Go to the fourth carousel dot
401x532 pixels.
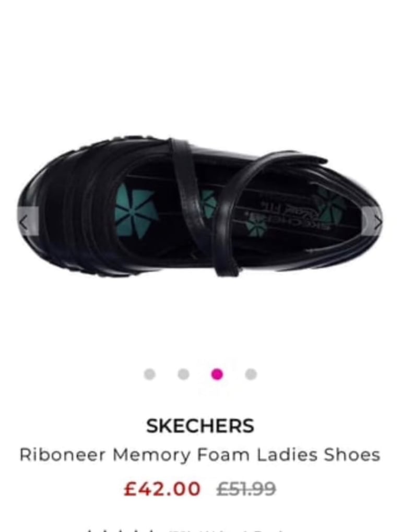coord(251,374)
